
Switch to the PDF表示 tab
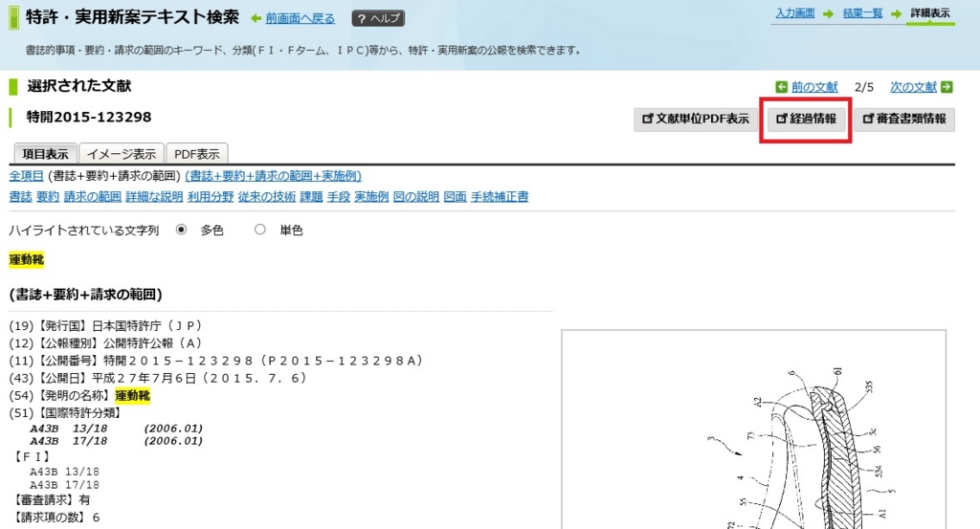pyautogui.click(x=197, y=154)
